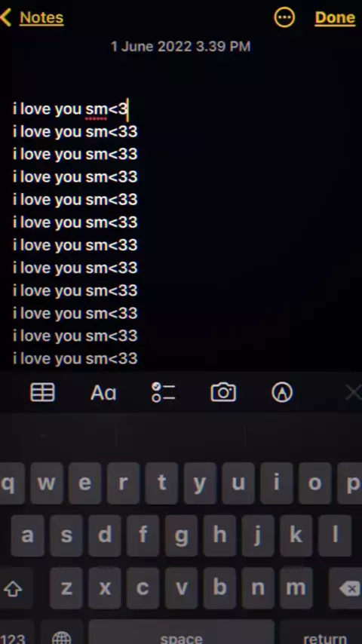
Task: Tap the misspelled word sm on first line
Action: [x=96, y=109]
